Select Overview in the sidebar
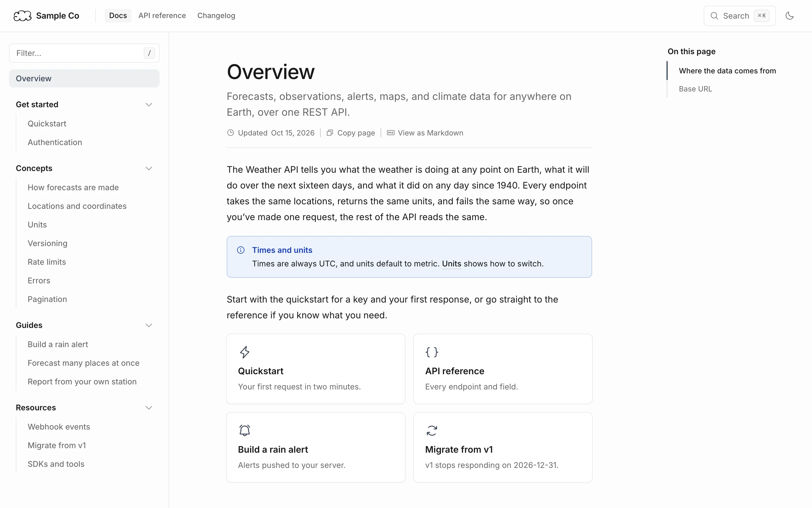 point(84,78)
